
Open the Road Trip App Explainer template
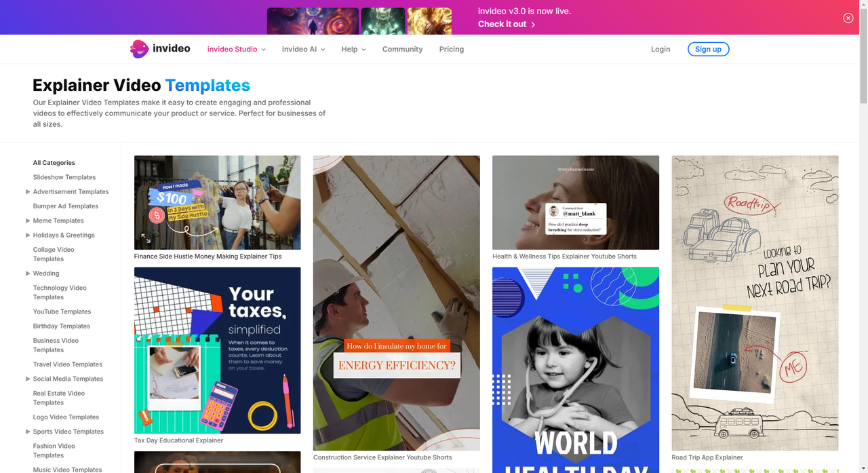pyautogui.click(x=755, y=303)
